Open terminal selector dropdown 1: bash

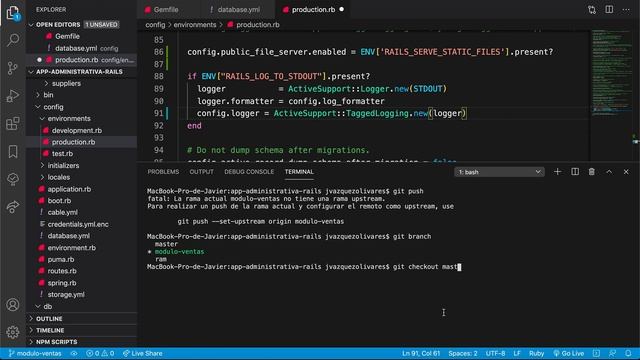[x=499, y=172]
